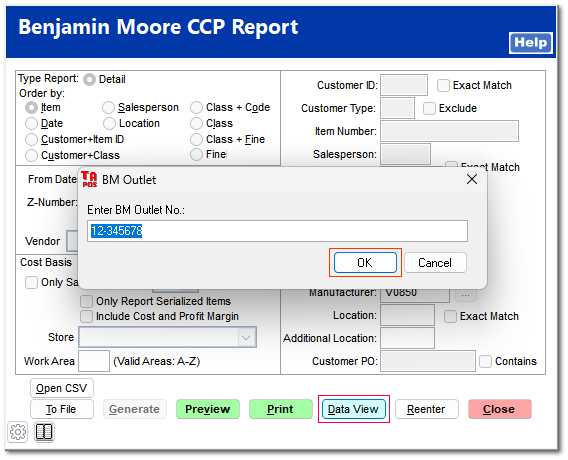Click the Customer ID field

(404, 85)
